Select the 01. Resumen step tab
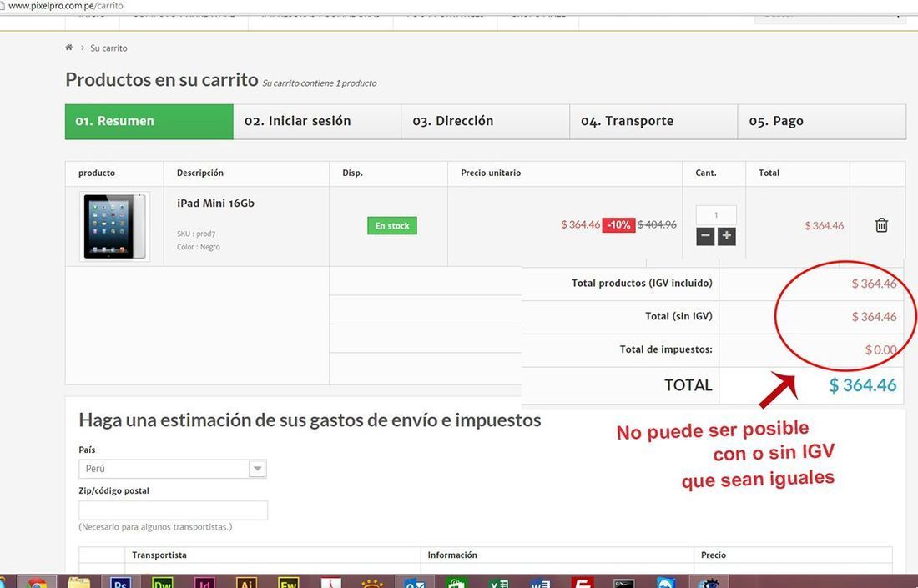Viewport: 918px width, 588px height. tap(149, 122)
